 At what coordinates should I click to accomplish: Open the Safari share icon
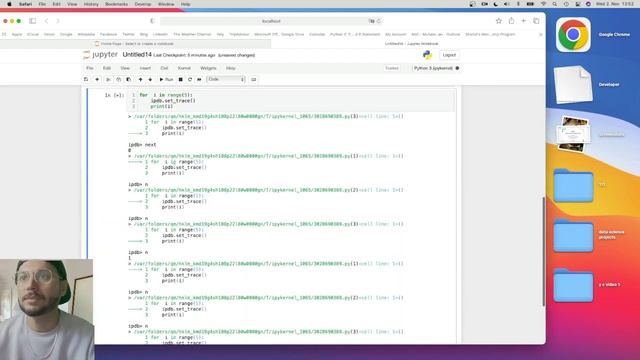(x=511, y=21)
